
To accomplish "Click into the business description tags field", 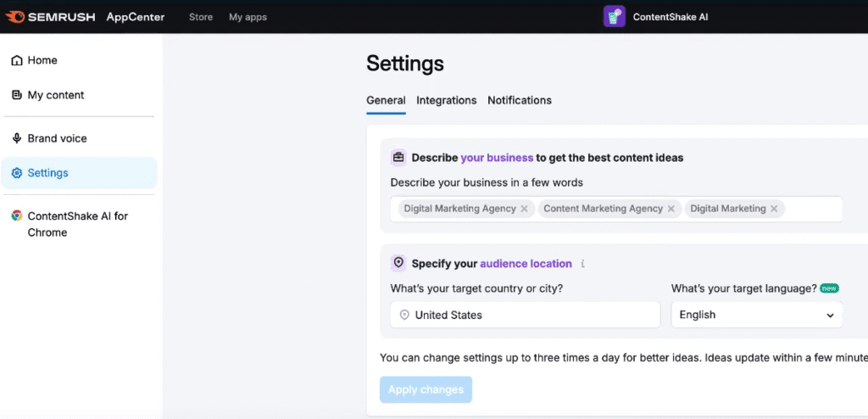I will click(616, 209).
